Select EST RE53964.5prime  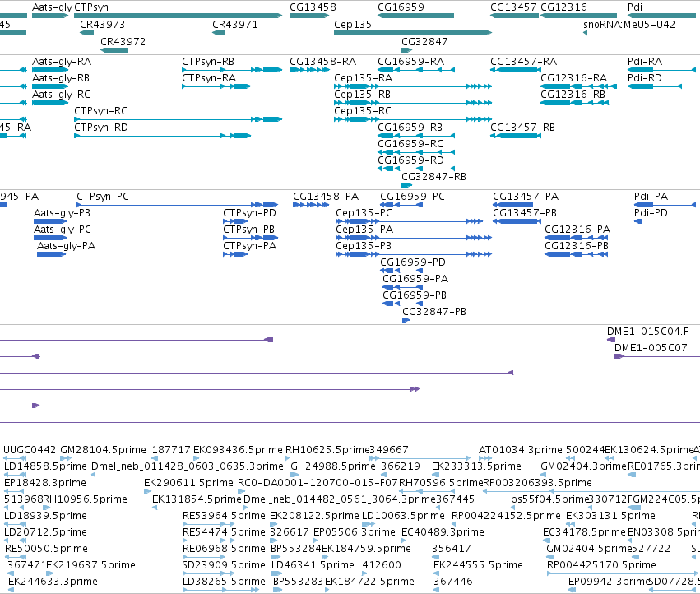pos(224,516)
